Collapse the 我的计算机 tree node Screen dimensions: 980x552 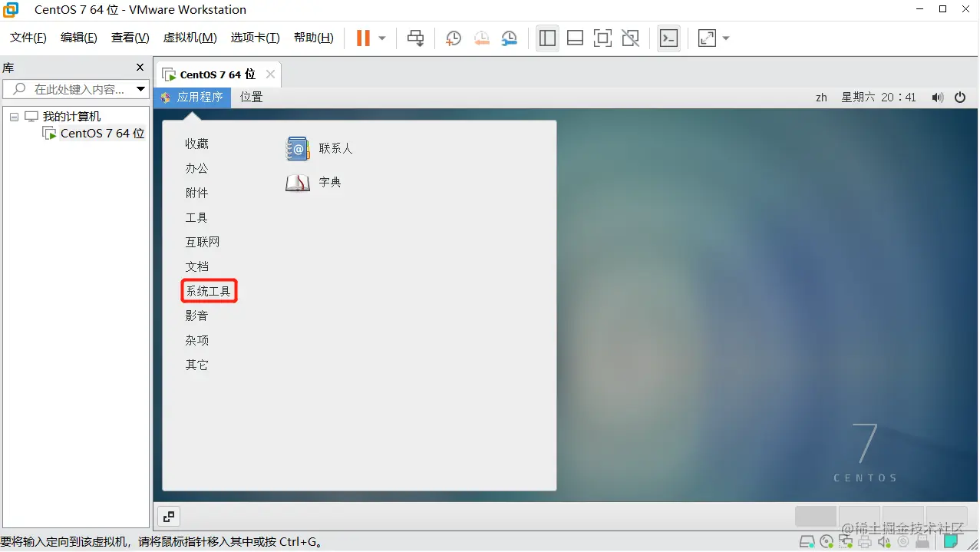click(x=15, y=116)
